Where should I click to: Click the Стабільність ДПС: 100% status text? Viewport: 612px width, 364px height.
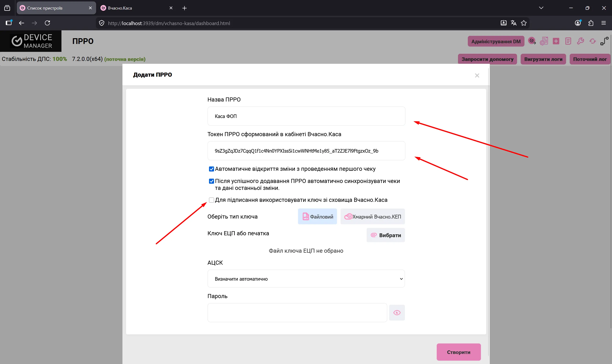click(x=34, y=59)
